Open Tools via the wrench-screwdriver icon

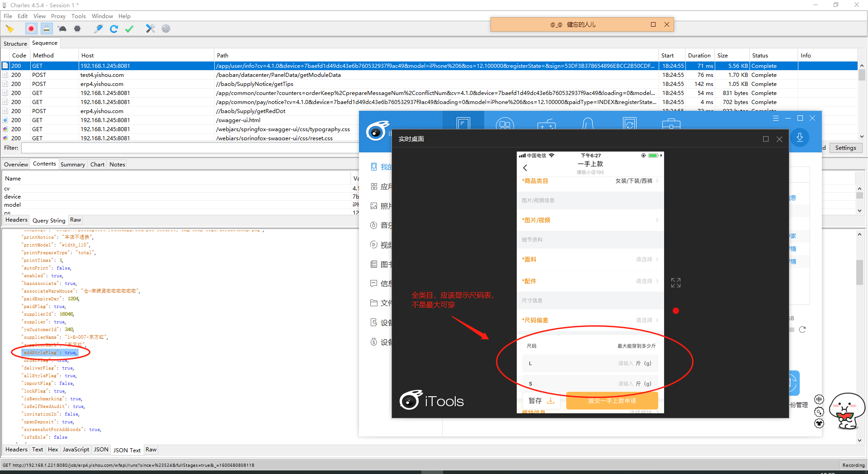(x=151, y=29)
